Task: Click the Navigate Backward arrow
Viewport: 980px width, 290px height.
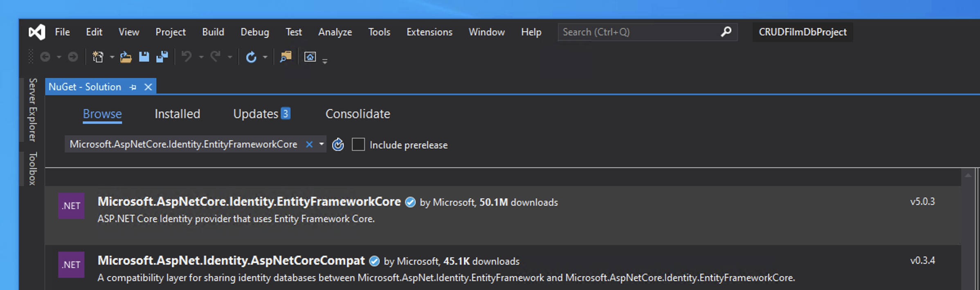Action: point(45,57)
